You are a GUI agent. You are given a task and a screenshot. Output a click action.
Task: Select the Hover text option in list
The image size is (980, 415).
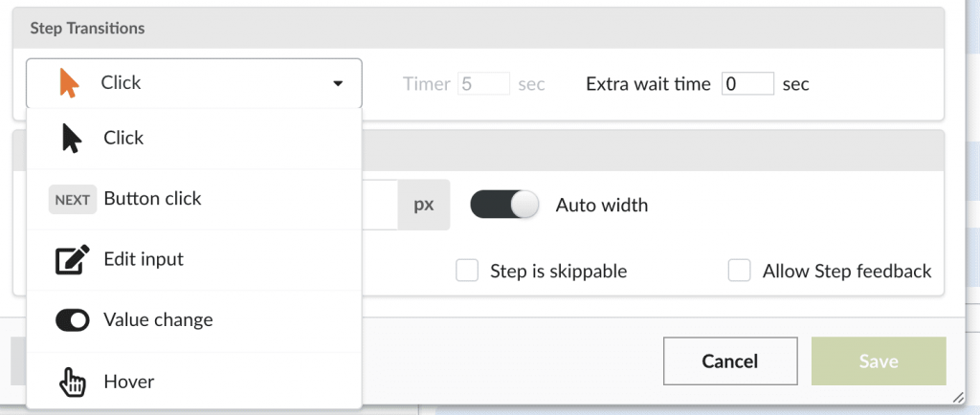point(129,382)
